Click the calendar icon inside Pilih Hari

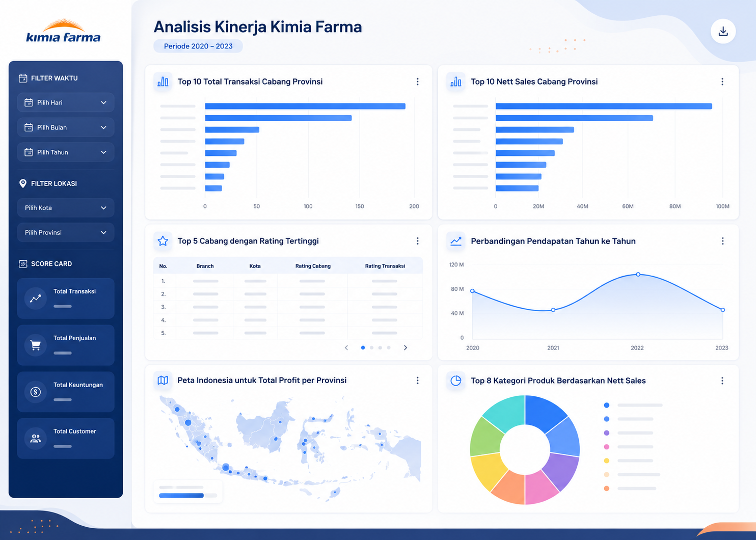coord(29,102)
